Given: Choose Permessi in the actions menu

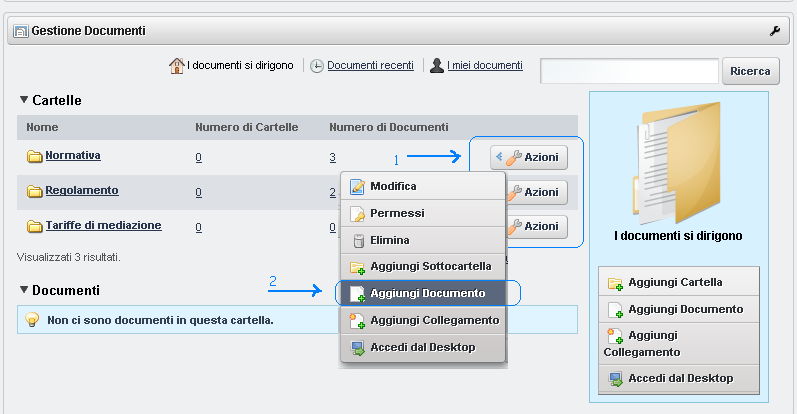Looking at the screenshot, I should click(397, 213).
